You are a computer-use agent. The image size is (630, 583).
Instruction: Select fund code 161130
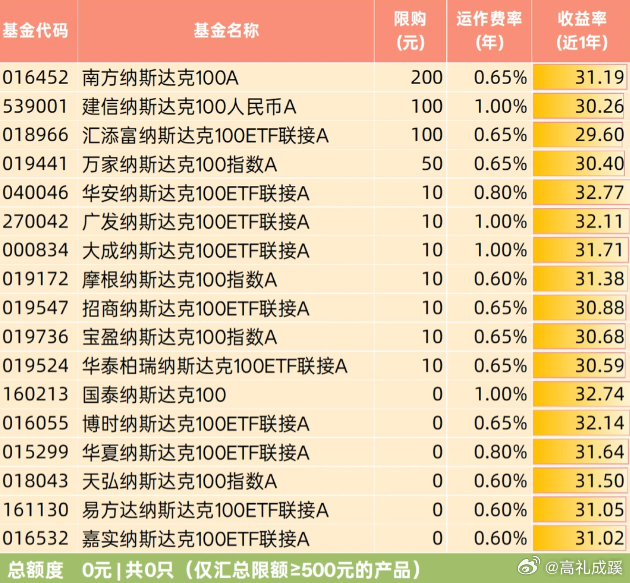pyautogui.click(x=35, y=509)
